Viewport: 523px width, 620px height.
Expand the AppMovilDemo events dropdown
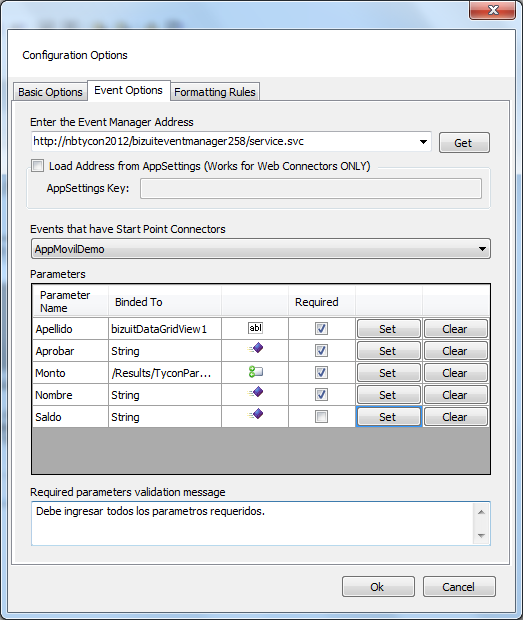click(x=482, y=249)
